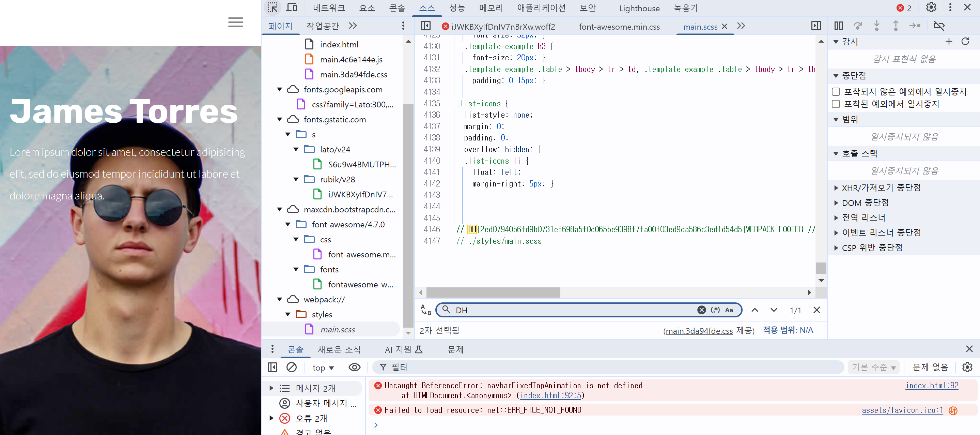Click the index.html:92 error link
The height and width of the screenshot is (435, 980).
coord(932,386)
